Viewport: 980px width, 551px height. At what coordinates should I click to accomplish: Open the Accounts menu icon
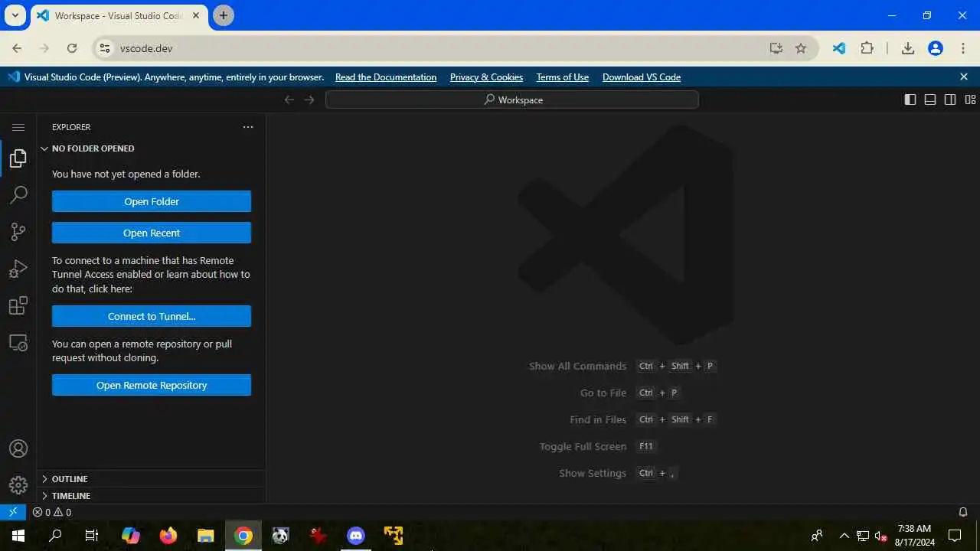[18, 449]
